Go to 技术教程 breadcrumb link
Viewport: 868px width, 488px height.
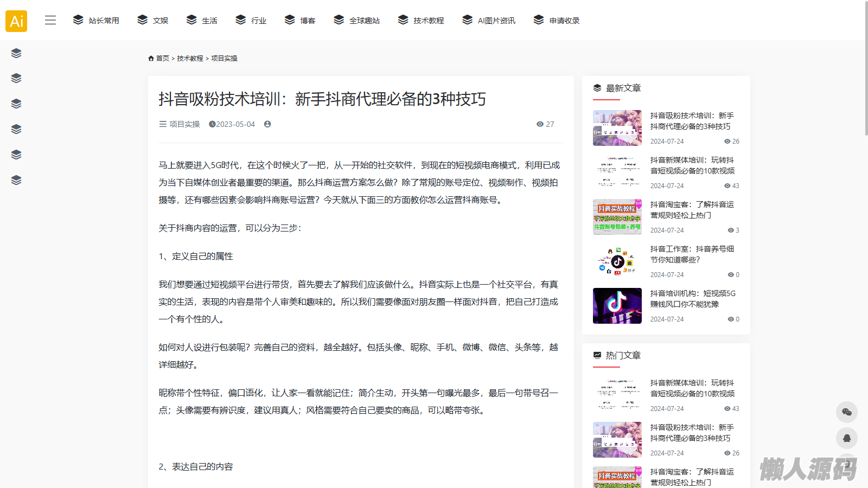point(190,59)
